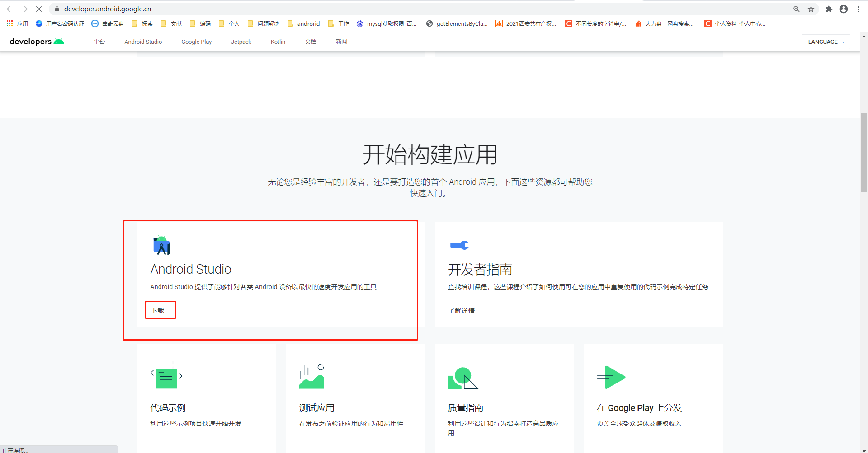Viewport: 868px width, 453px height.
Task: Expand the LANGUAGE dropdown
Action: tap(826, 42)
